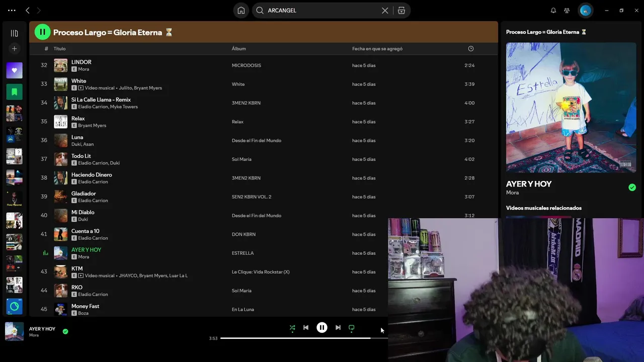Image resolution: width=644 pixels, height=362 pixels.
Task: Click the magnifier search icon
Action: [260, 10]
